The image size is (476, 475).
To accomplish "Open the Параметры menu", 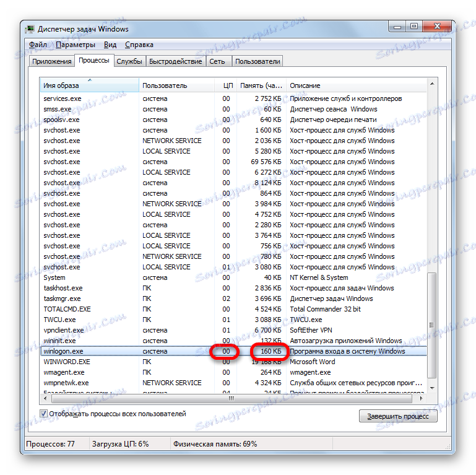I will coord(76,45).
